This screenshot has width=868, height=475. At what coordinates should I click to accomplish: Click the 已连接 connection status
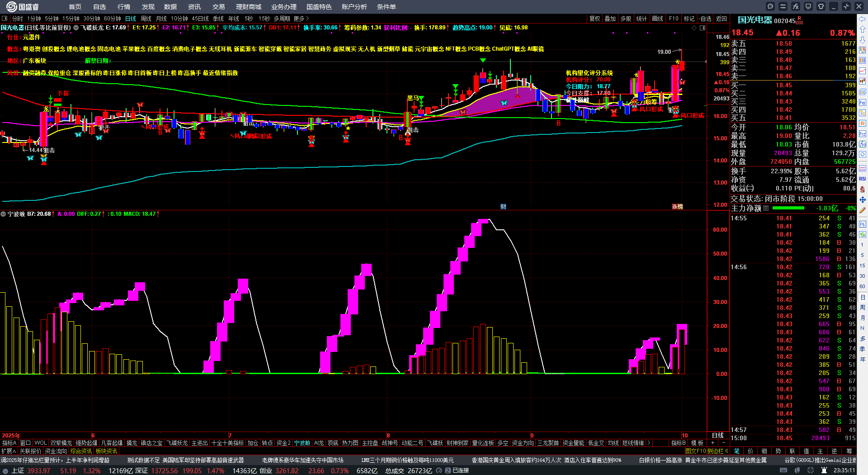[461, 471]
